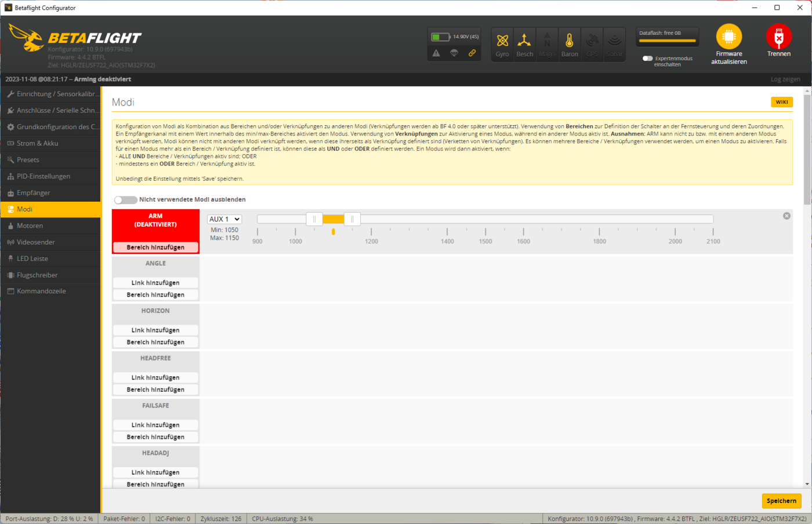Click the link status icon below battery

(472, 53)
